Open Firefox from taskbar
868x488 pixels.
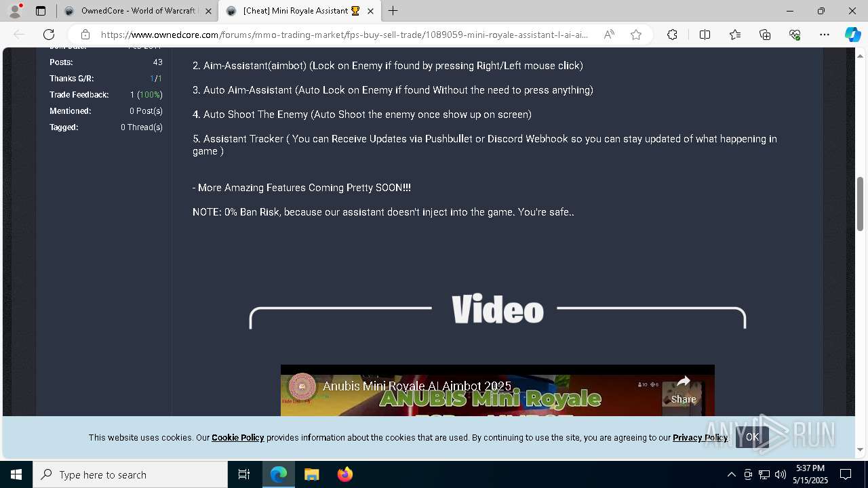point(344,474)
